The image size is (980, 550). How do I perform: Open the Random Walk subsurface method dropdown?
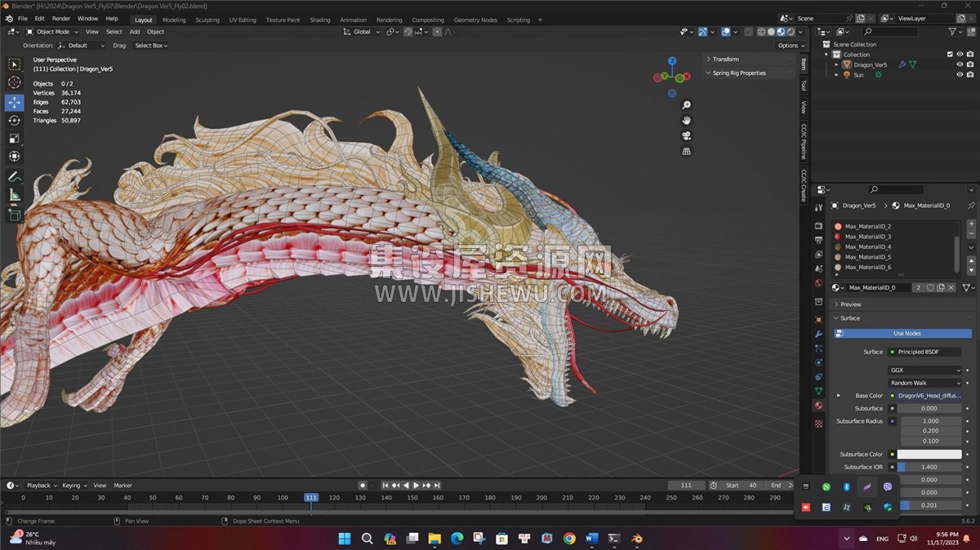click(x=925, y=383)
